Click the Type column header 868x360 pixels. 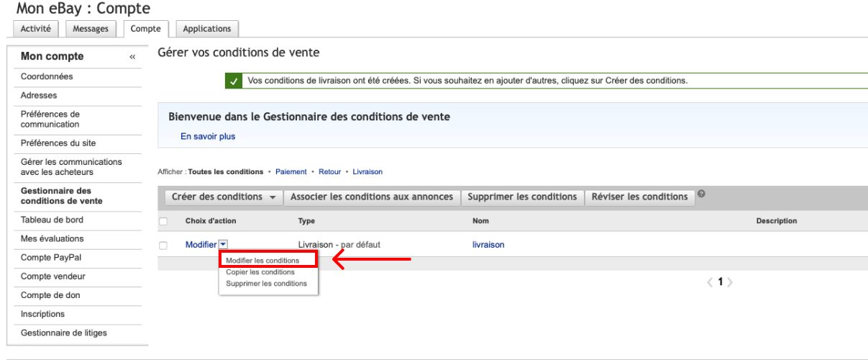tap(306, 221)
